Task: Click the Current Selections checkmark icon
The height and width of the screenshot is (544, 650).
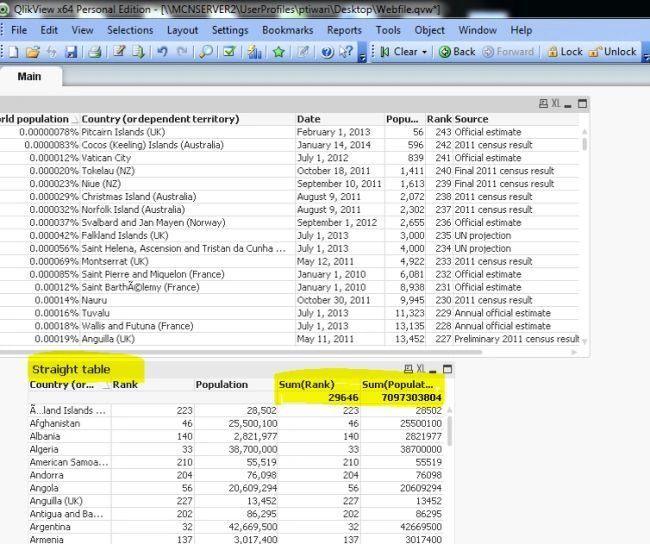Action: point(229,52)
